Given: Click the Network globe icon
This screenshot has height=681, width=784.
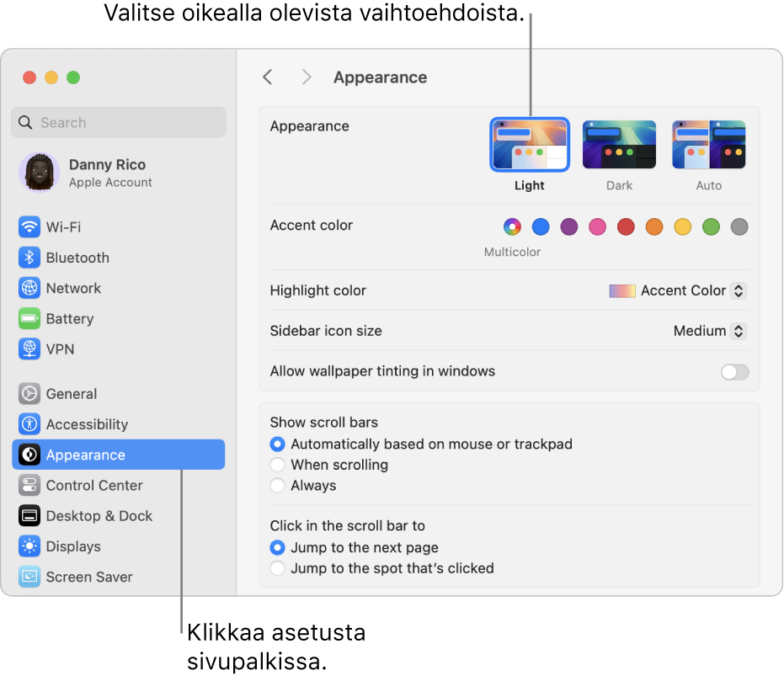Looking at the screenshot, I should [29, 288].
